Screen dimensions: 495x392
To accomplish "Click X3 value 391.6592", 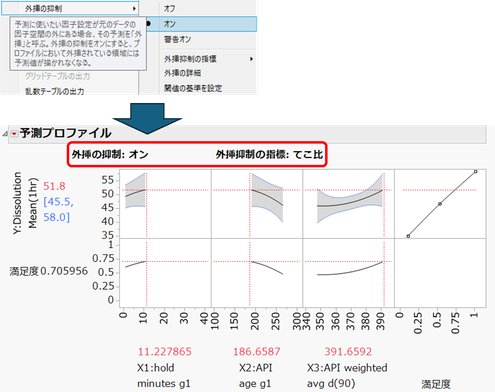I will click(348, 351).
